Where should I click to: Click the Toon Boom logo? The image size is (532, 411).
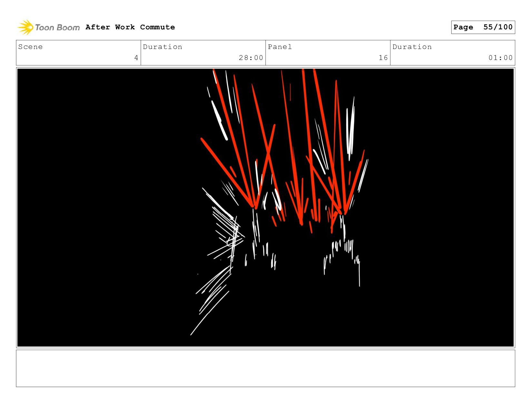(x=48, y=27)
